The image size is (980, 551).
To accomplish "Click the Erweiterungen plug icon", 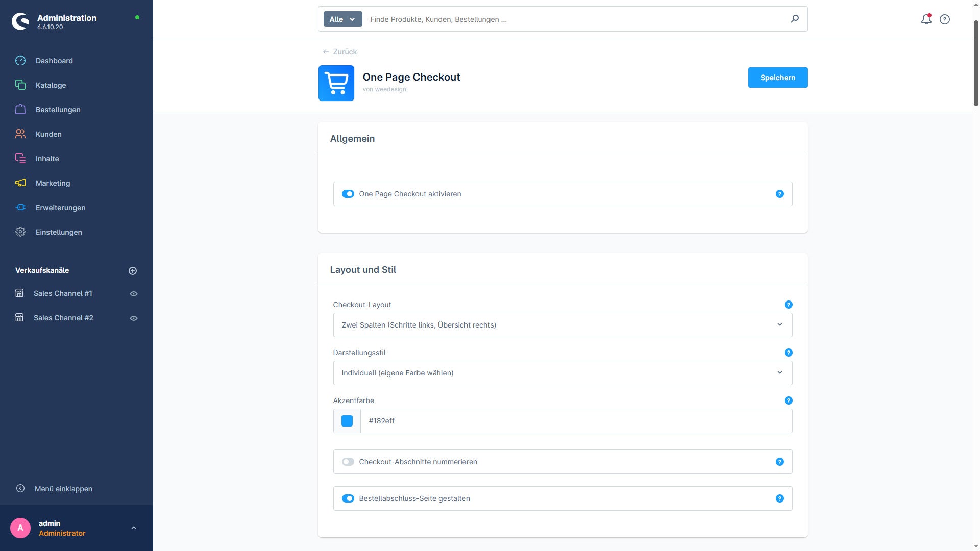I will coord(20,208).
